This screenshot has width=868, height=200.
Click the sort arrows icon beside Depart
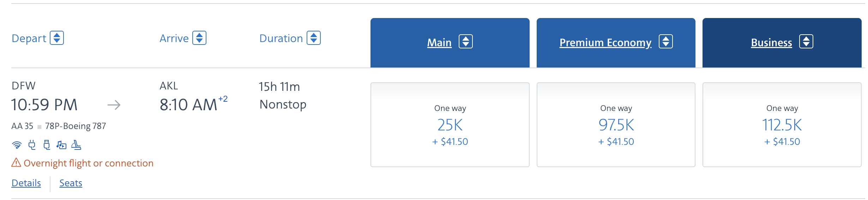(57, 38)
